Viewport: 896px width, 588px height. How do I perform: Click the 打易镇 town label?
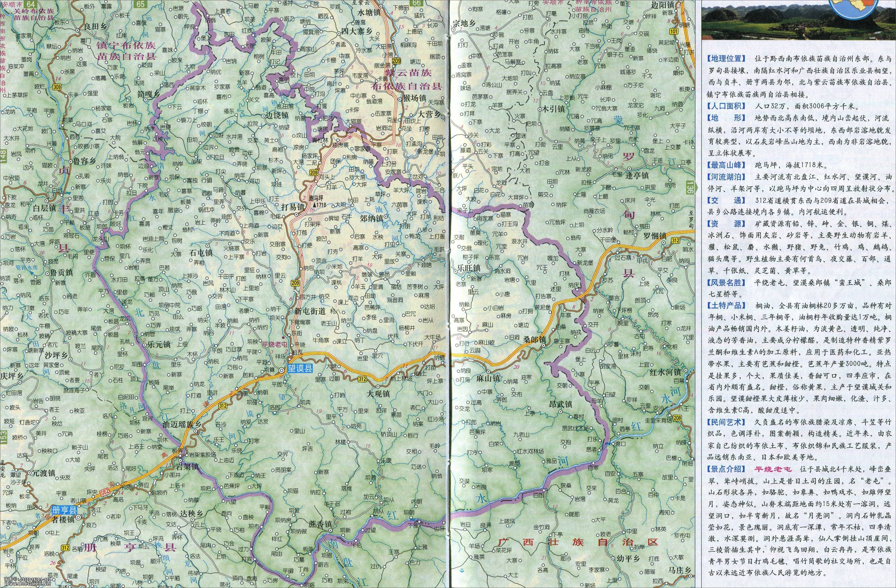(293, 207)
